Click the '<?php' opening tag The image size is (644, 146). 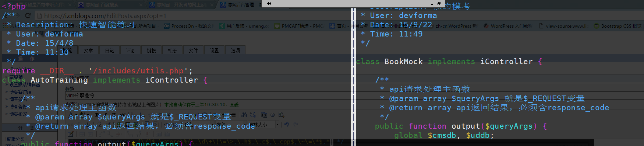pyautogui.click(x=14, y=6)
